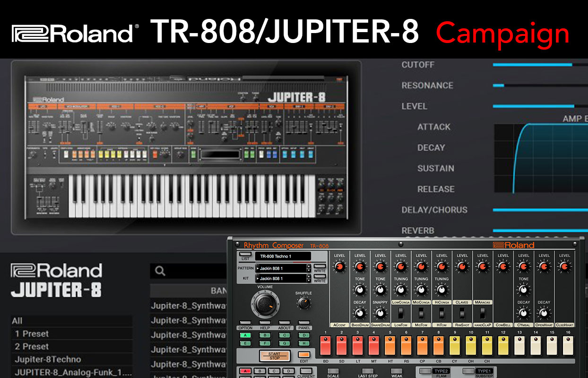Click the Jupiter-8 synth panel image

pyautogui.click(x=186, y=146)
